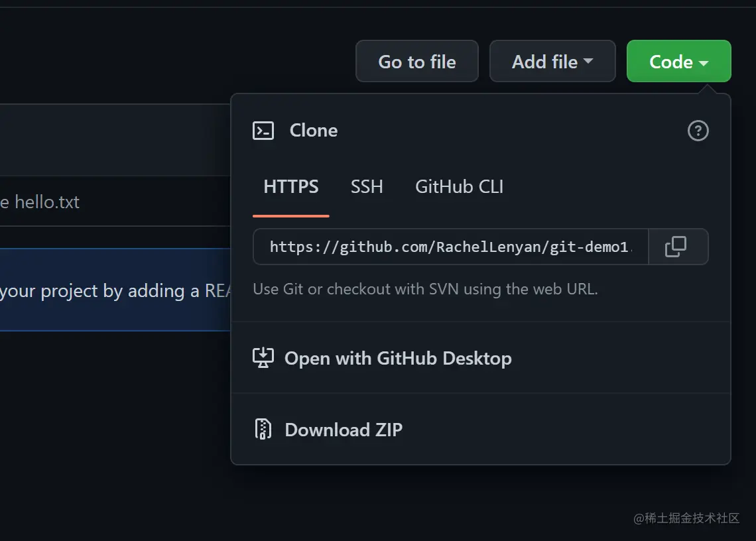Select the HTTPS tab

(x=290, y=187)
